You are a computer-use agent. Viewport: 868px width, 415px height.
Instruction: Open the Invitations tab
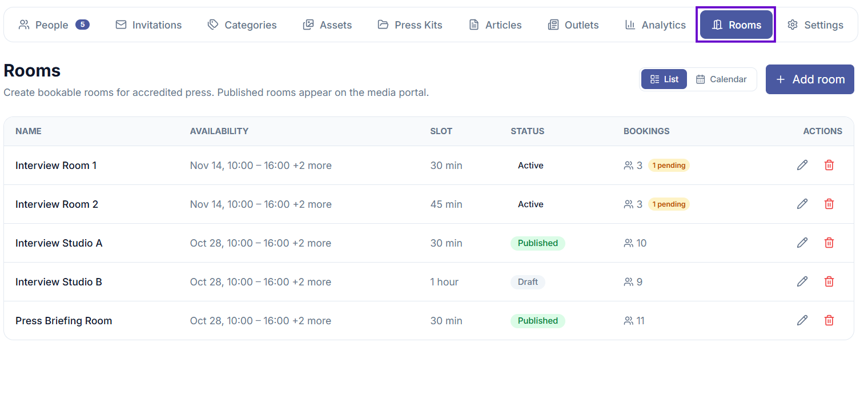tap(148, 25)
